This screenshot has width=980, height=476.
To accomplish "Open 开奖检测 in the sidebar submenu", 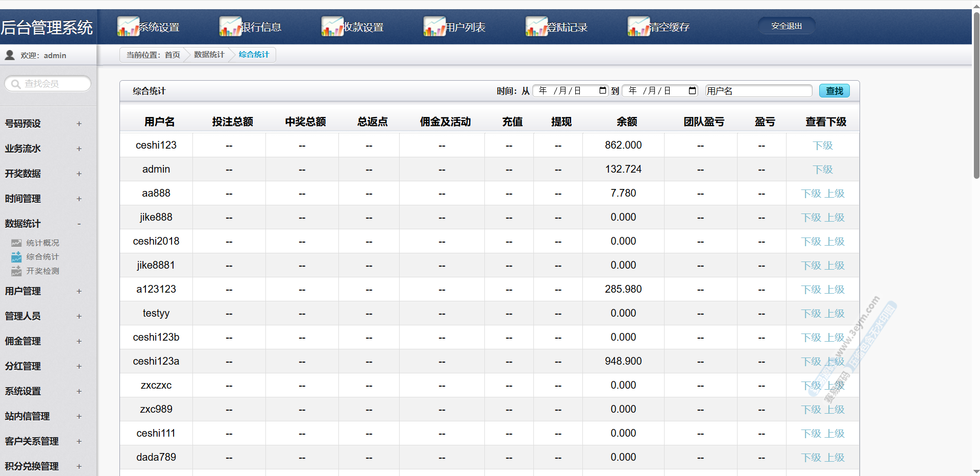I will click(43, 271).
